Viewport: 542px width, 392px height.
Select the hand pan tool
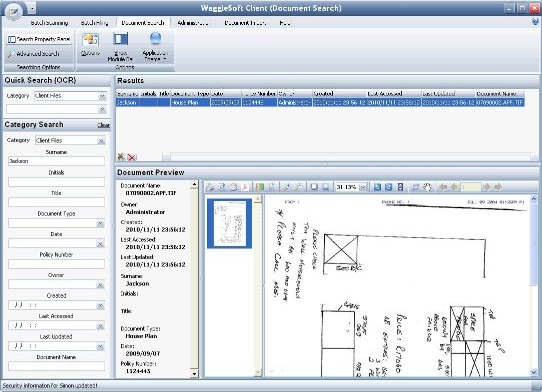coord(427,187)
